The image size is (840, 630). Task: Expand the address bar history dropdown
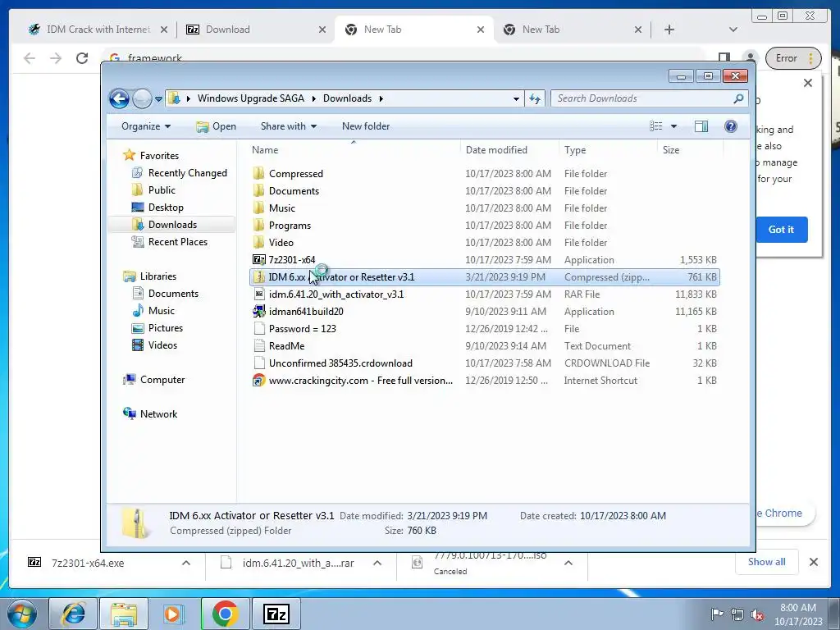coord(516,98)
